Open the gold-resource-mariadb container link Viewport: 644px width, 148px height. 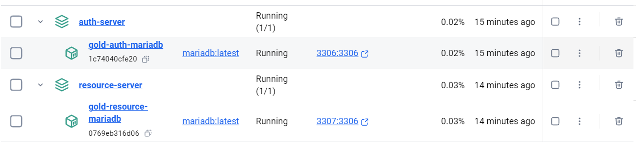point(118,113)
